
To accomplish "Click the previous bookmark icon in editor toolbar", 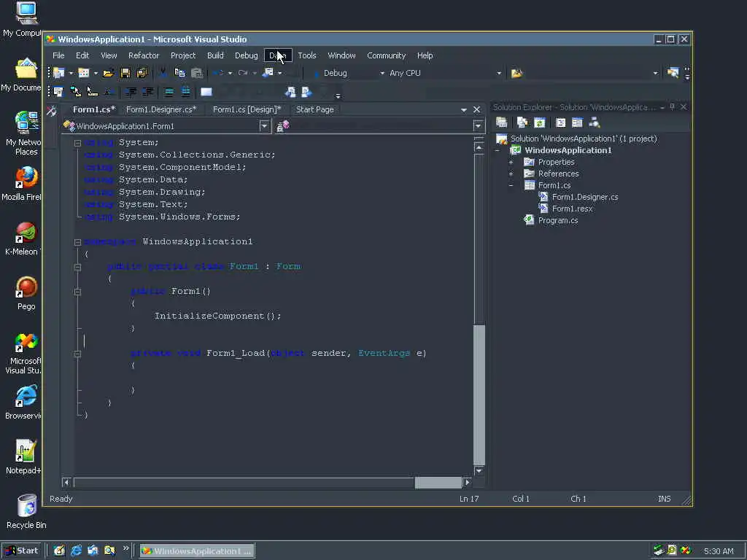I will pos(290,92).
